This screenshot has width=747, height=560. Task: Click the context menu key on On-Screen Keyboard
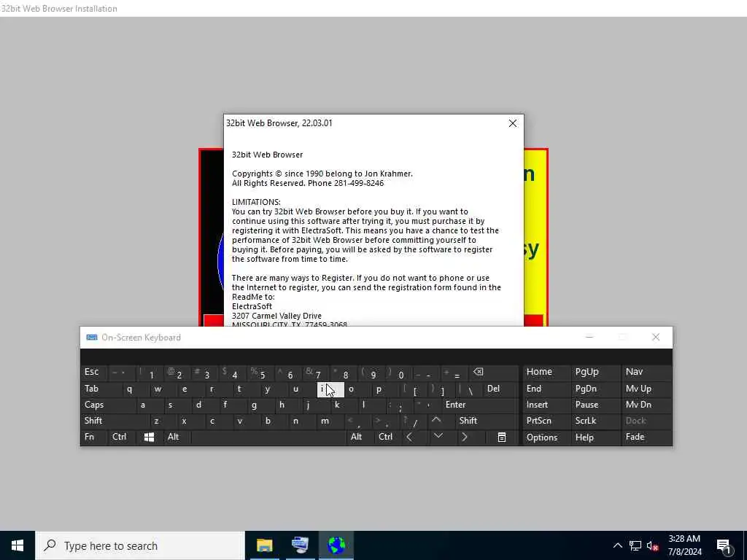tap(502, 437)
